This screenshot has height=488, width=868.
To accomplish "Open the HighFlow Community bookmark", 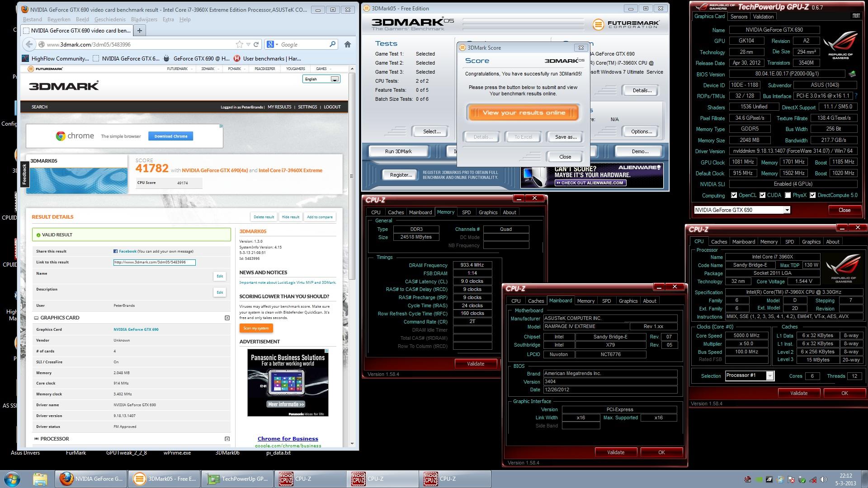I will (x=55, y=58).
